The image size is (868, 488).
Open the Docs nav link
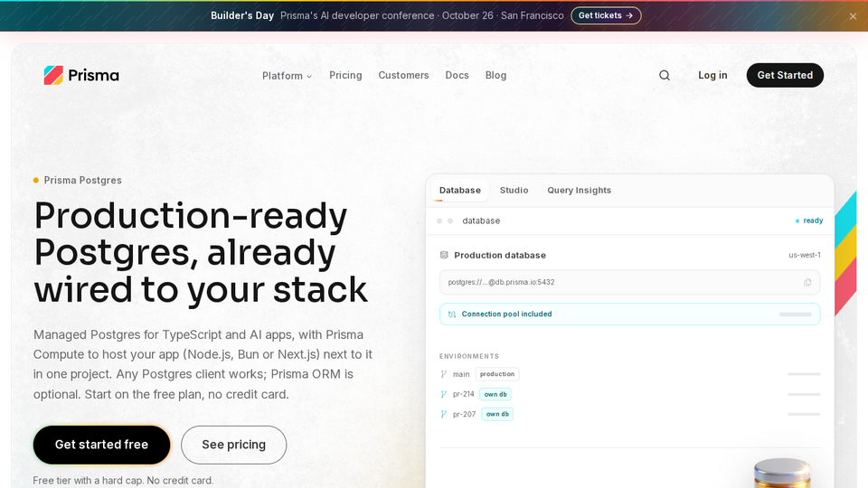(457, 75)
